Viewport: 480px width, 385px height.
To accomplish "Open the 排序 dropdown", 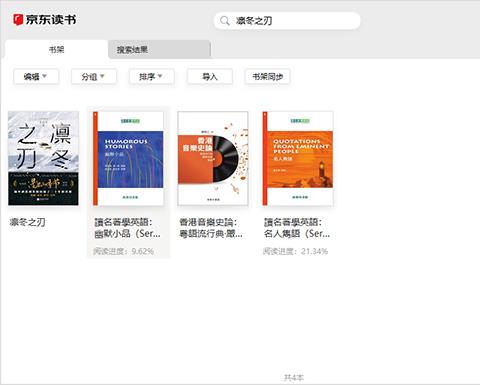I will tap(152, 77).
